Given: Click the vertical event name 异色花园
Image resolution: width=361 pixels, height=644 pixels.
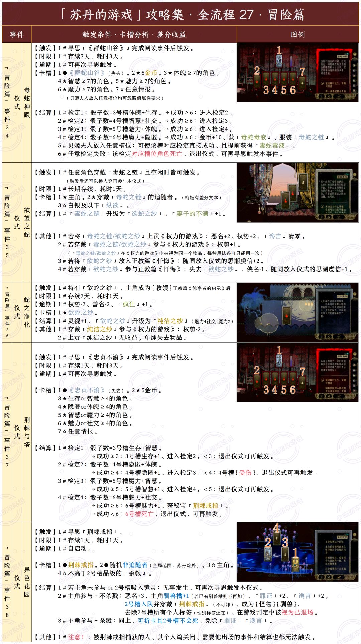Looking at the screenshot, I should point(27,582).
